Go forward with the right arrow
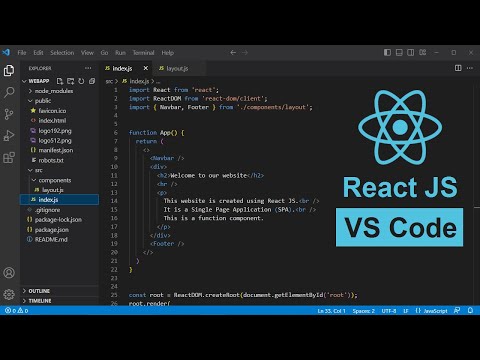 tap(245, 53)
